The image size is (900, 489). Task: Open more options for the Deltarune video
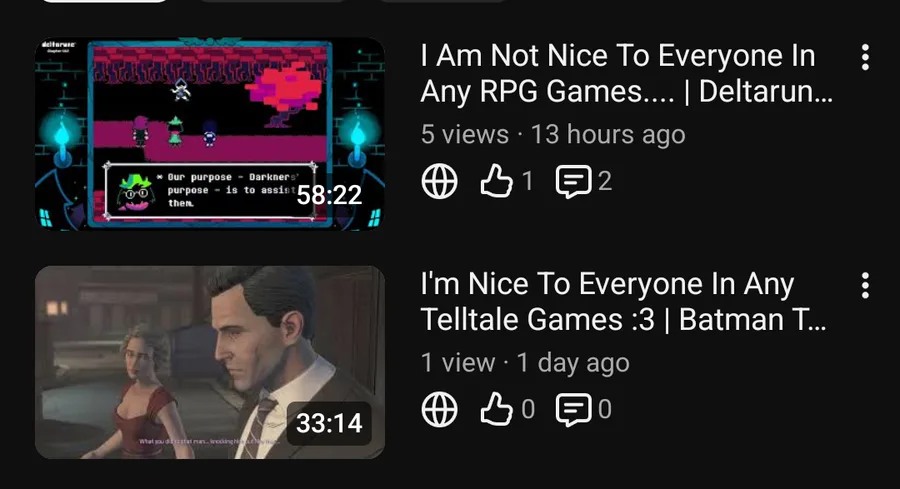(865, 57)
